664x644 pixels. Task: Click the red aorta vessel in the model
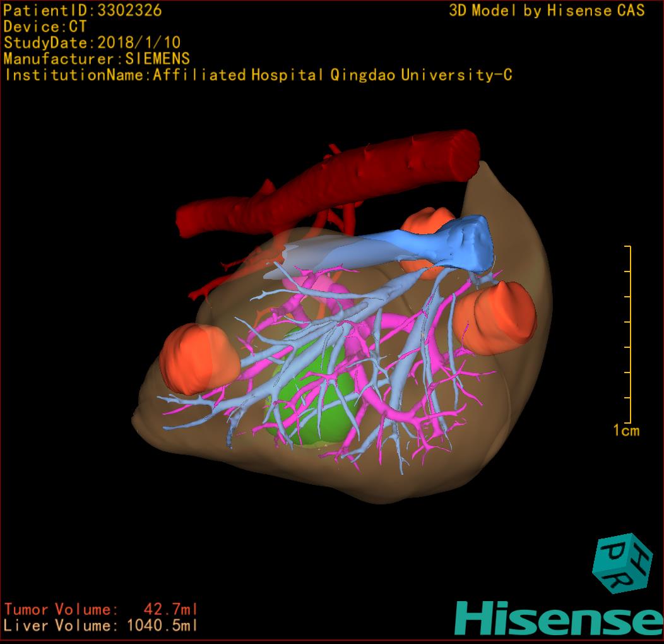[x=328, y=184]
